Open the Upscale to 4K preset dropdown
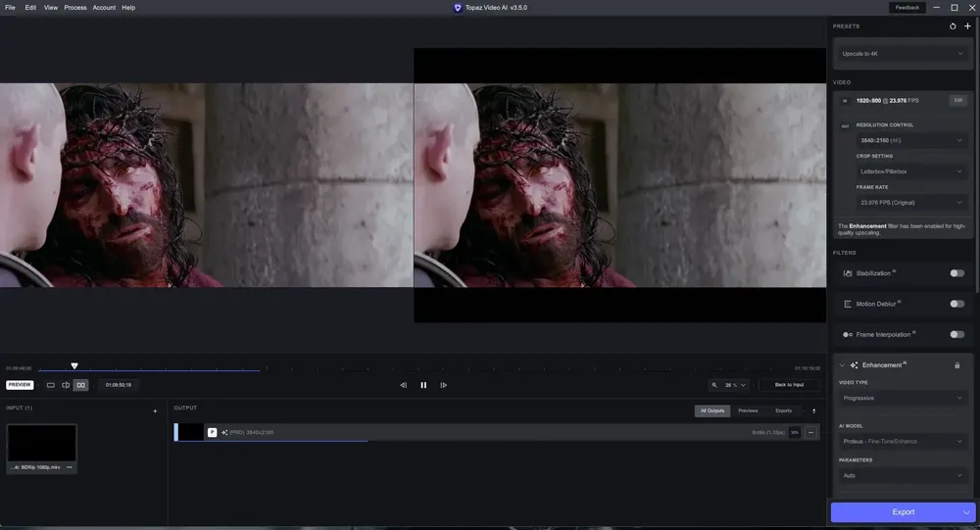Image resolution: width=980 pixels, height=530 pixels. pyautogui.click(x=902, y=54)
